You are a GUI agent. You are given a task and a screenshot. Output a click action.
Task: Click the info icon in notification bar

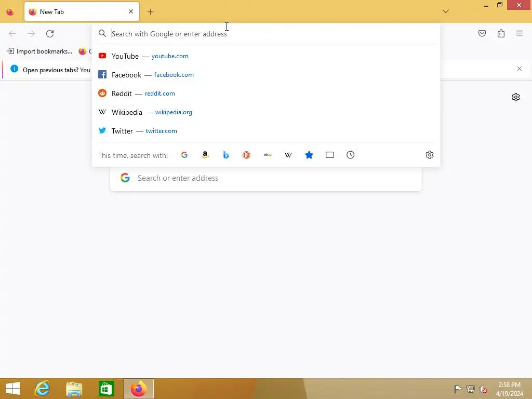point(14,69)
